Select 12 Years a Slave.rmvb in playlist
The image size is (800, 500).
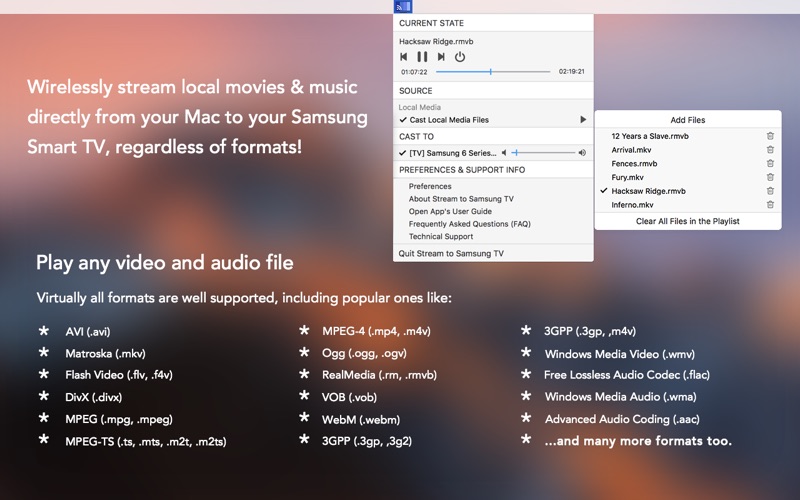pos(650,136)
